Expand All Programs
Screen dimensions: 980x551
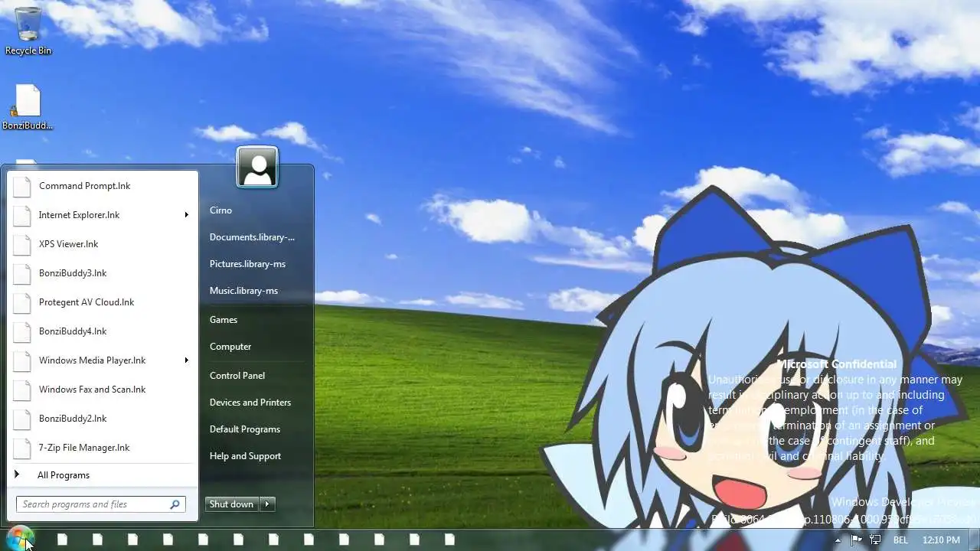click(x=103, y=475)
